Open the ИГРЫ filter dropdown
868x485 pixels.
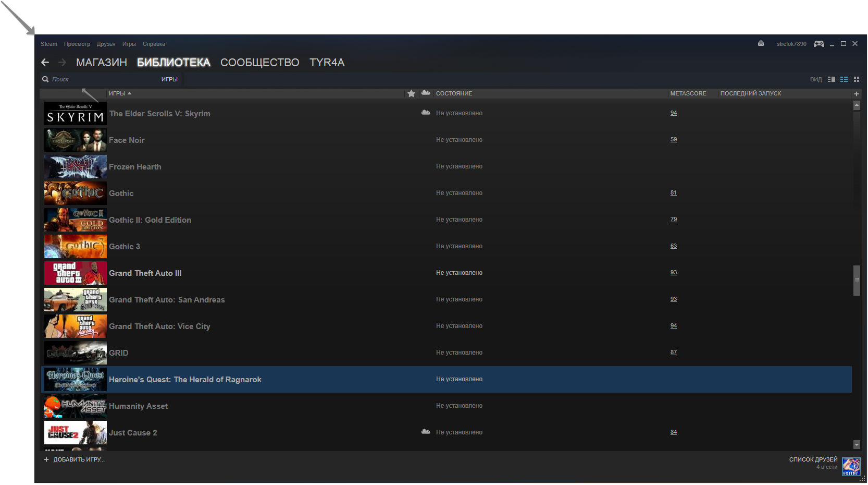(x=169, y=79)
